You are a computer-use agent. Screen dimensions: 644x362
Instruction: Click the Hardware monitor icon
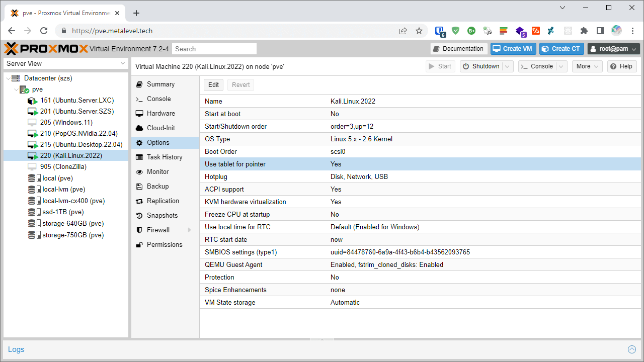[x=139, y=114]
